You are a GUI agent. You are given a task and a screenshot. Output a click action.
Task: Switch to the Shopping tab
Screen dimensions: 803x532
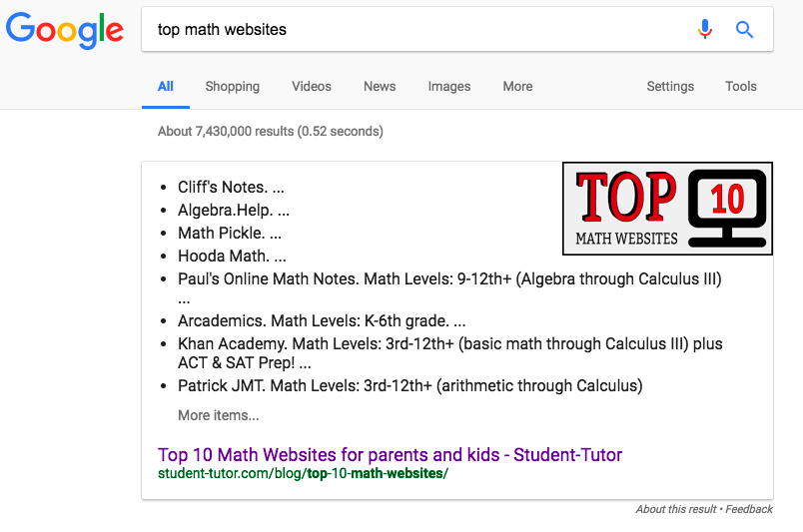(233, 87)
